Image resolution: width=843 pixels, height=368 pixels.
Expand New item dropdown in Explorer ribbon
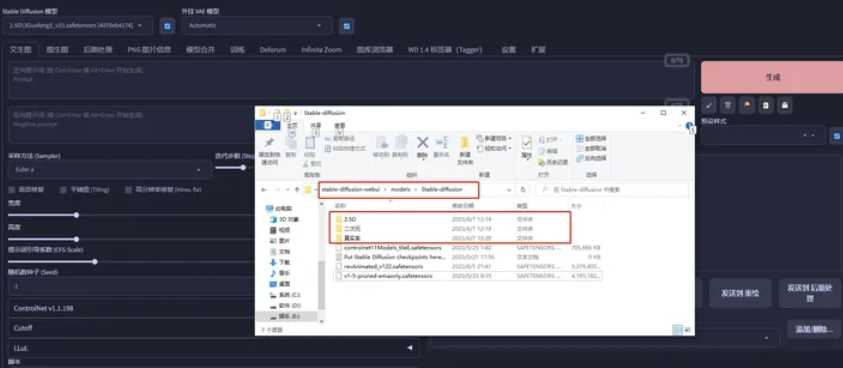[x=494, y=138]
